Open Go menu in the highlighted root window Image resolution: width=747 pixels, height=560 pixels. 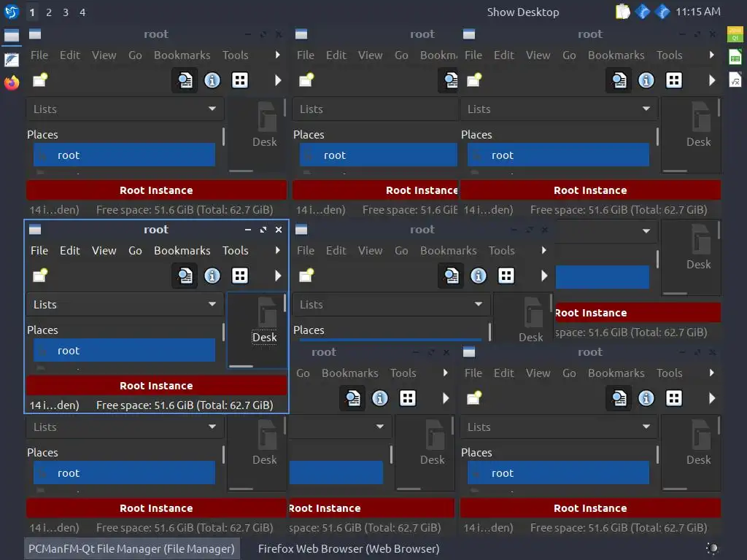pyautogui.click(x=135, y=251)
